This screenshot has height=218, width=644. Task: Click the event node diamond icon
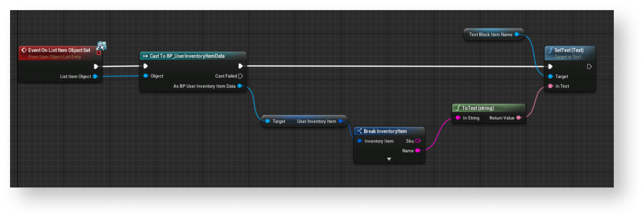(24, 50)
